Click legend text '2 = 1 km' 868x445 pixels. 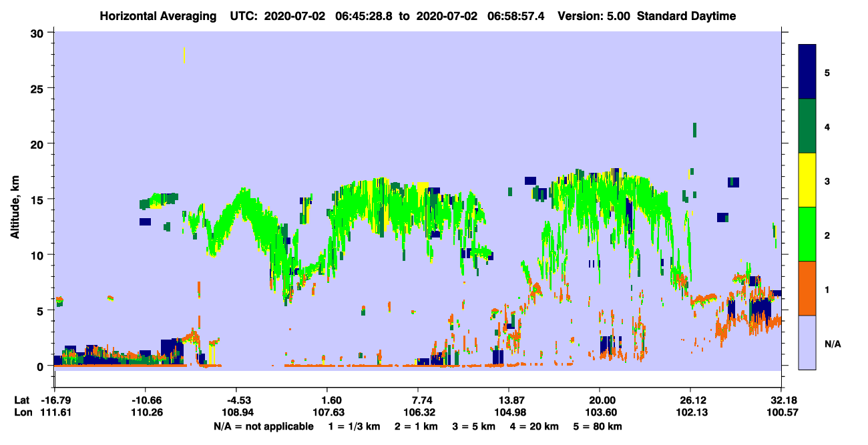pos(417,426)
